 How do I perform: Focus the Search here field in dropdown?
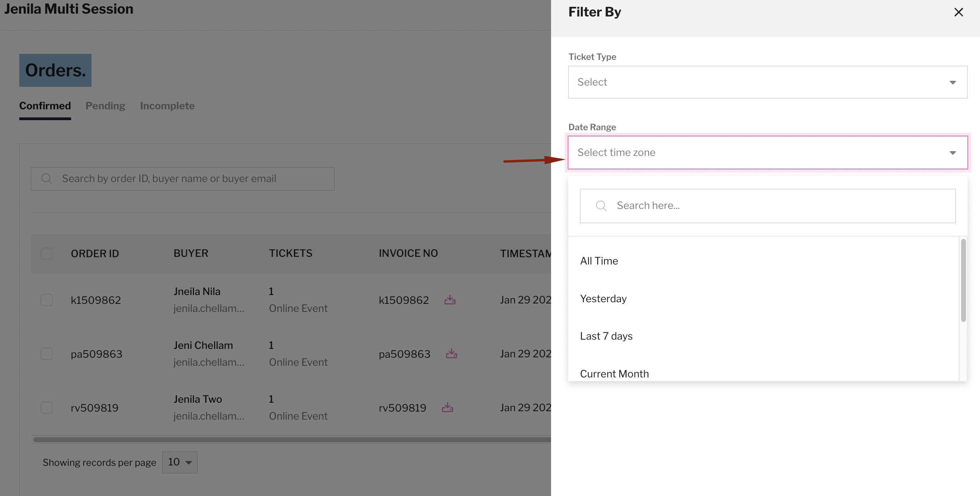pyautogui.click(x=768, y=206)
